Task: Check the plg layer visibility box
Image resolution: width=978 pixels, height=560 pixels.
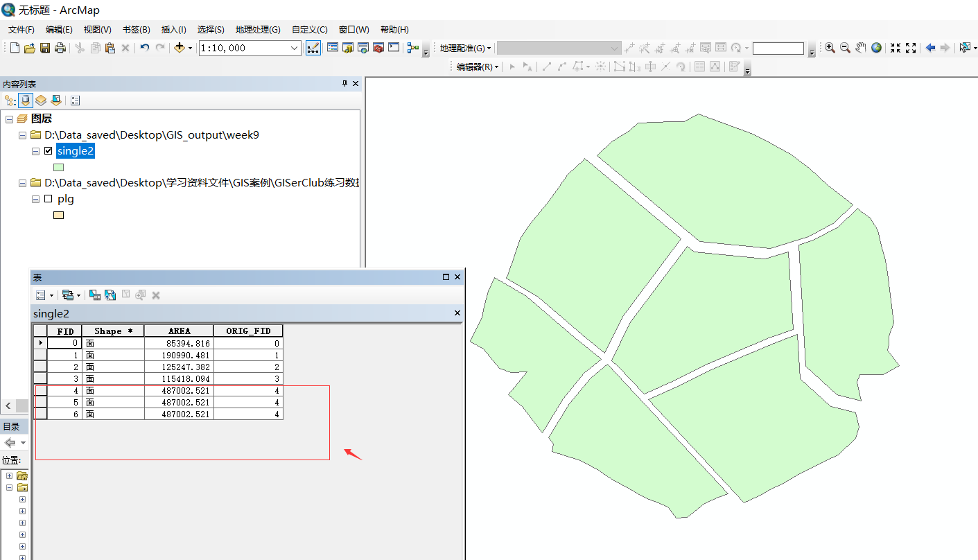Action: pyautogui.click(x=49, y=199)
